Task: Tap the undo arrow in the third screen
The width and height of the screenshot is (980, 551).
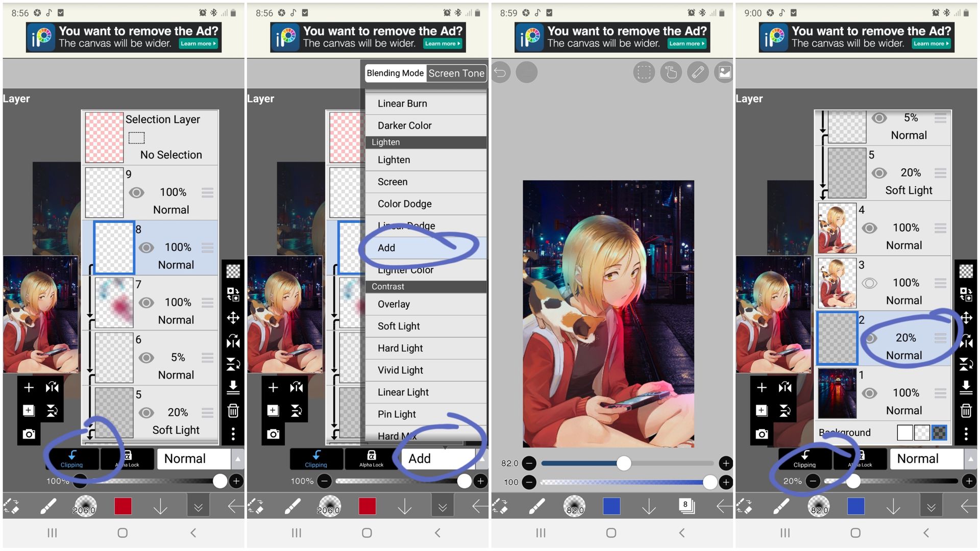Action: [500, 72]
